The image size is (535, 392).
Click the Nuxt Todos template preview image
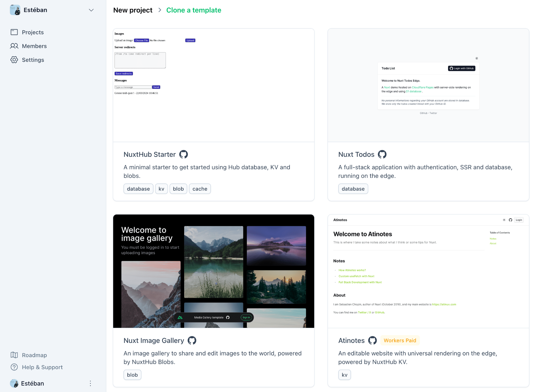tap(428, 85)
